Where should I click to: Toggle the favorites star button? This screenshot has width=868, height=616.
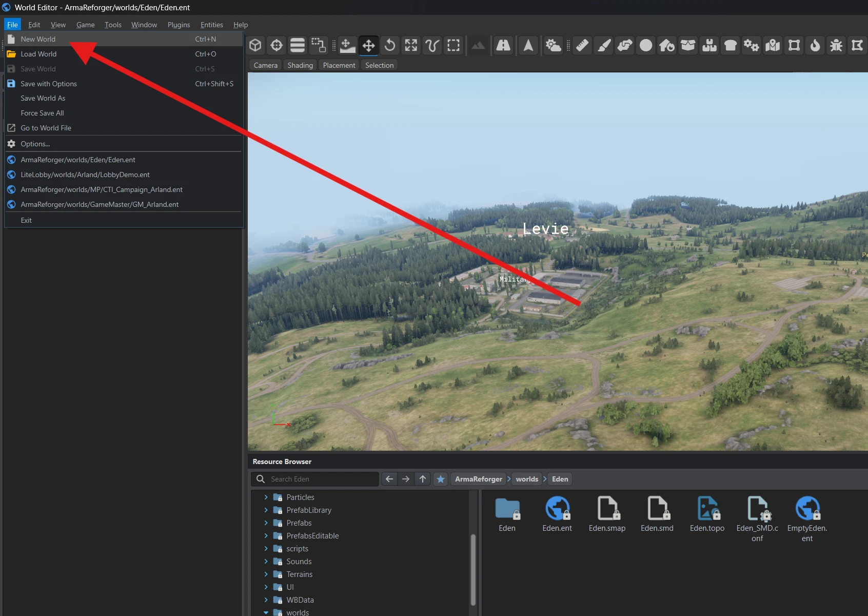tap(441, 479)
